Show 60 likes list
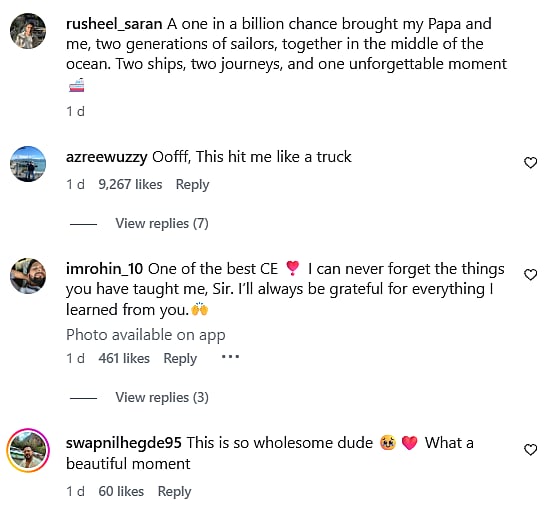 (x=121, y=492)
